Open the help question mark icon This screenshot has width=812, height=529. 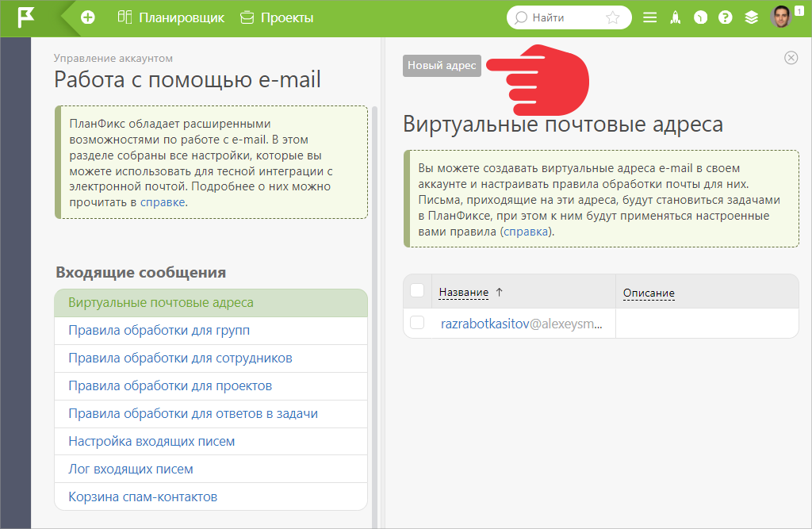726,17
